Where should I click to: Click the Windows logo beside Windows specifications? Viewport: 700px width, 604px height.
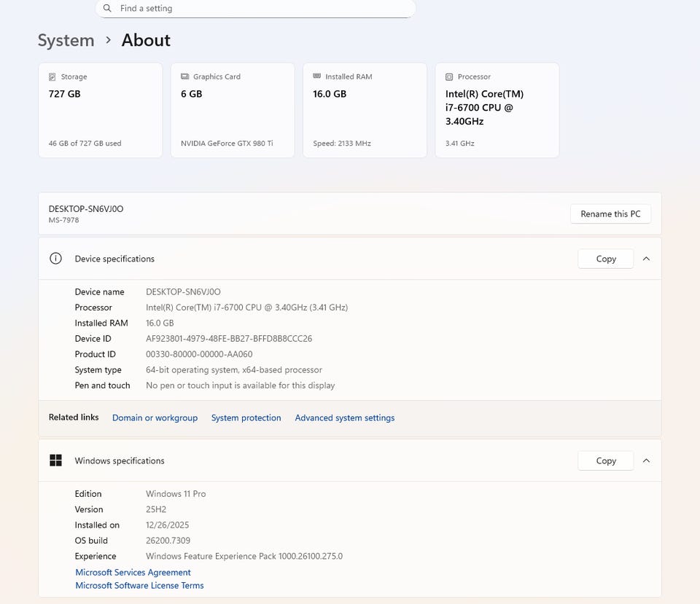[x=55, y=460]
